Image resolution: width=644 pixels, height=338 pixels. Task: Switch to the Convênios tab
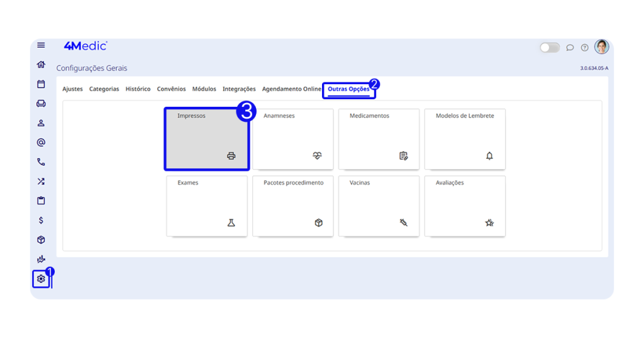171,89
